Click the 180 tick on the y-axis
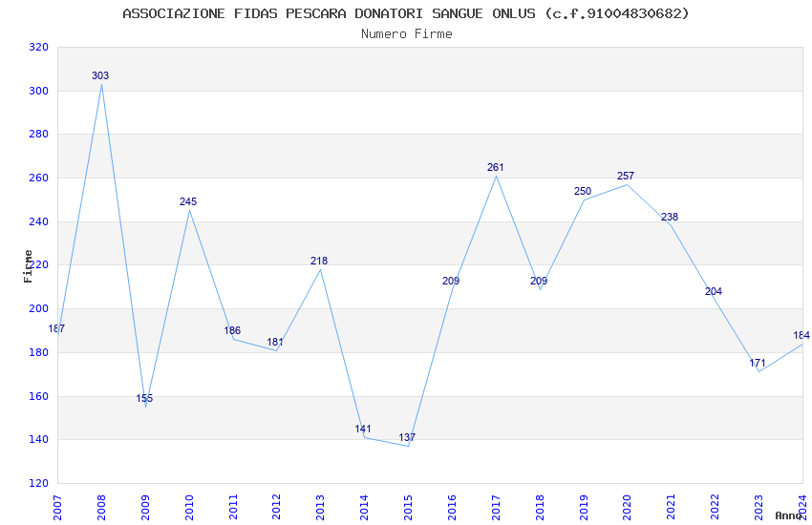This screenshot has height=525, width=812. click(39, 352)
